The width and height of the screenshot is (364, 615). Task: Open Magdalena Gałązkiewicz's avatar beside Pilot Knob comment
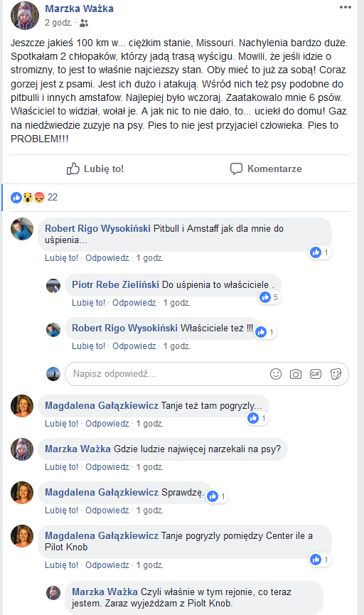point(22,536)
